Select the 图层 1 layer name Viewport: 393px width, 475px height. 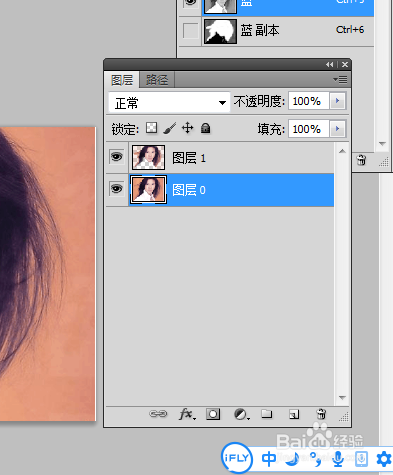(189, 158)
